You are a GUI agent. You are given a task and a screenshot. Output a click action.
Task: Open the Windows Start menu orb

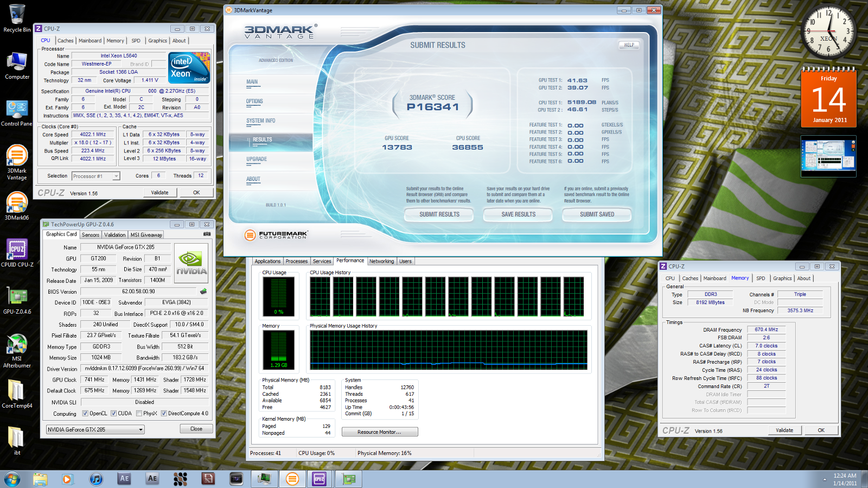(x=12, y=479)
